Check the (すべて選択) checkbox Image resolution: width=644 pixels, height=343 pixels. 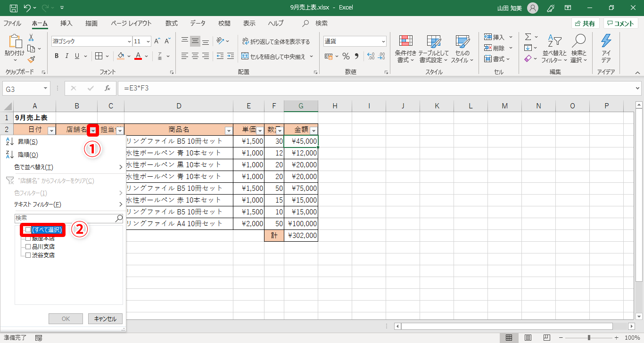(28, 229)
